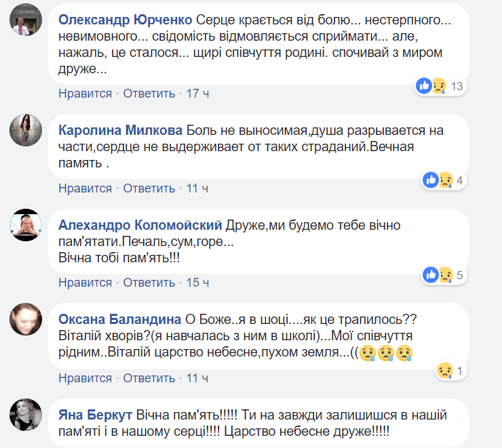Reply to Олександр Юрченко's comment
502x448 pixels.
click(149, 94)
